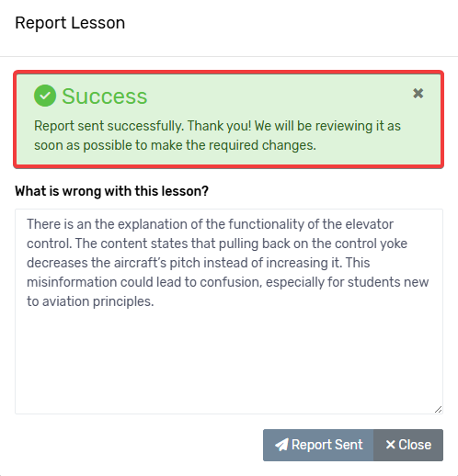Click the paper plane icon on Report Sent
Screen dimensions: 458x476
coord(281,445)
